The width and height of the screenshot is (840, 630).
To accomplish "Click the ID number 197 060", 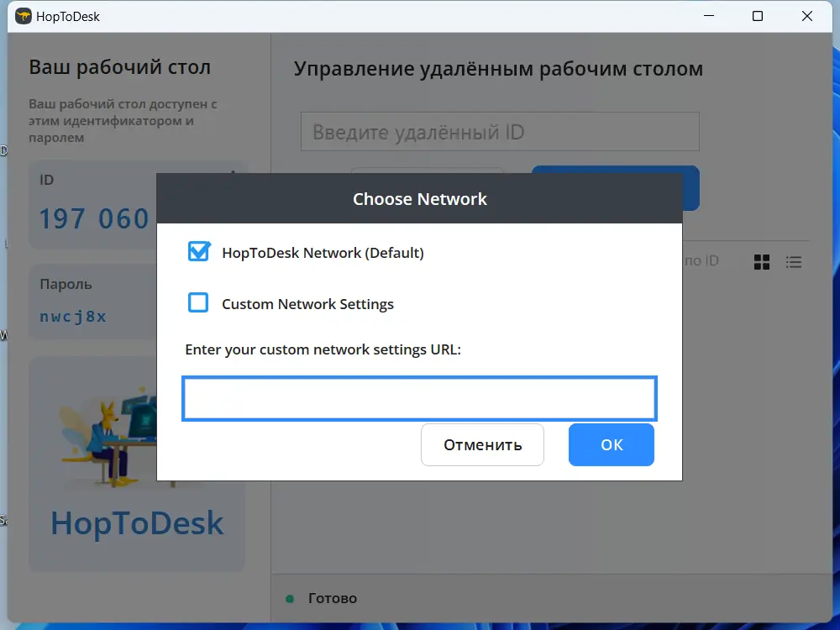I will point(94,218).
